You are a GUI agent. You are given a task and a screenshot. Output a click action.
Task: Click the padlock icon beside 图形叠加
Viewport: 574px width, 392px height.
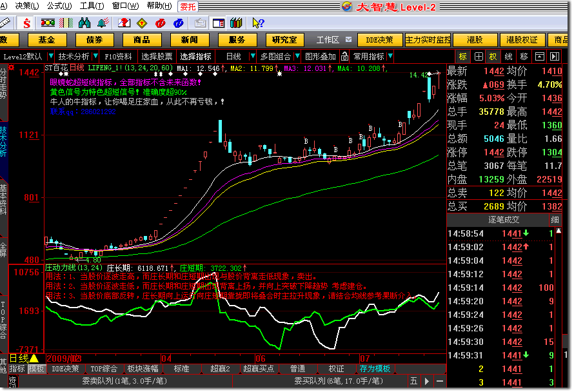pyautogui.click(x=344, y=56)
